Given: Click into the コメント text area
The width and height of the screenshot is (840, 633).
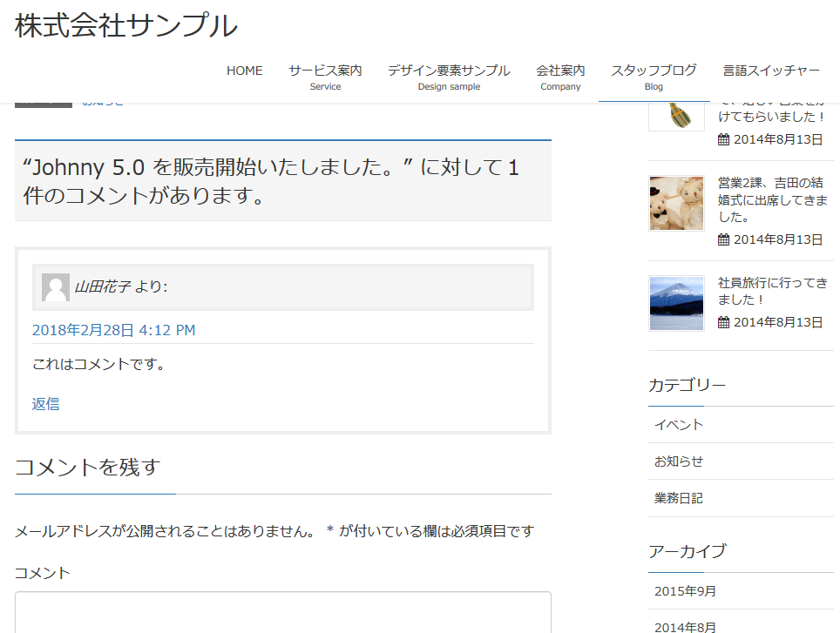Looking at the screenshot, I should [x=282, y=613].
